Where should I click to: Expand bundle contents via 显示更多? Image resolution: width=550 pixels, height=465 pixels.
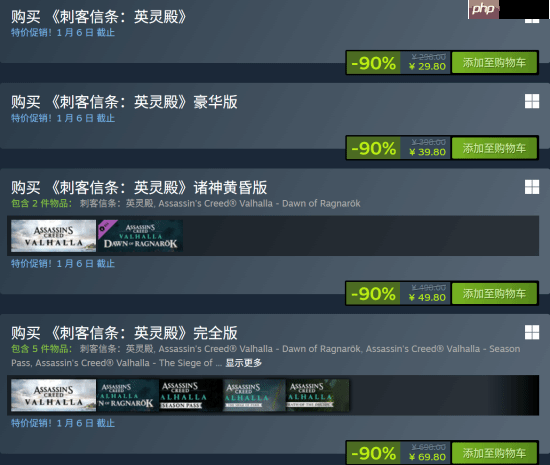[x=243, y=363]
